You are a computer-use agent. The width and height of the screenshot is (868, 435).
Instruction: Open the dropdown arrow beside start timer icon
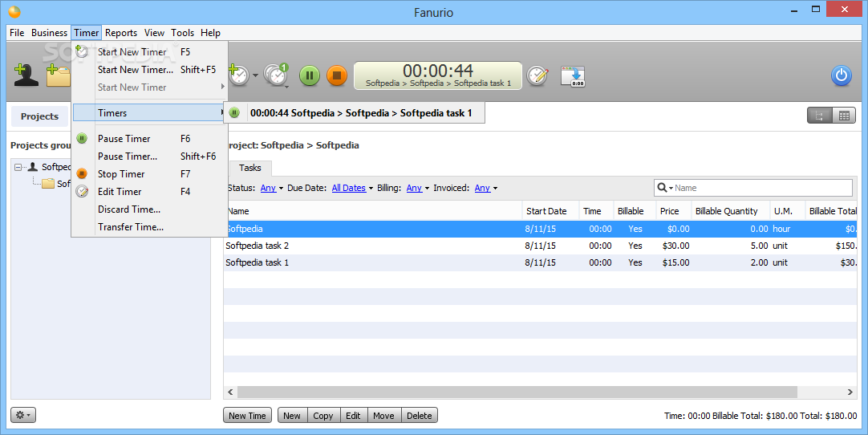pyautogui.click(x=255, y=75)
